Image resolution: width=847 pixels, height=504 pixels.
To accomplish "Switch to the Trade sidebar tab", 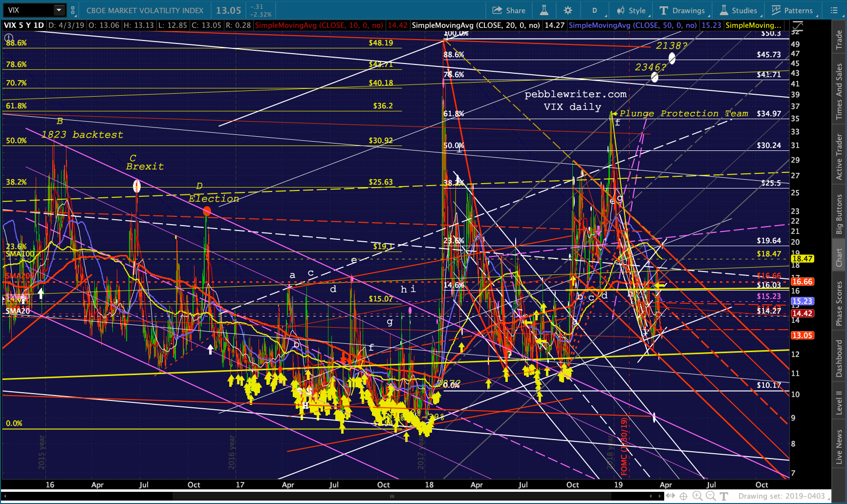I will coord(840,40).
